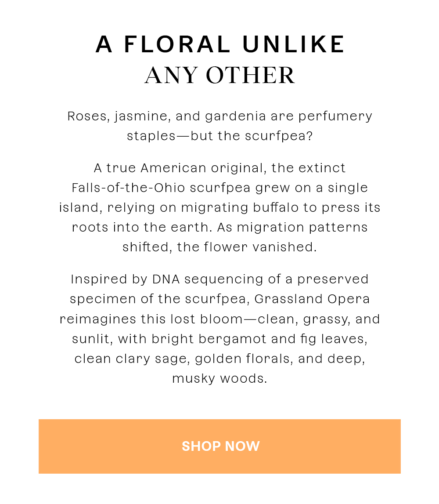
Task: Click "shifted, the flower vanished."
Action: coord(219,247)
